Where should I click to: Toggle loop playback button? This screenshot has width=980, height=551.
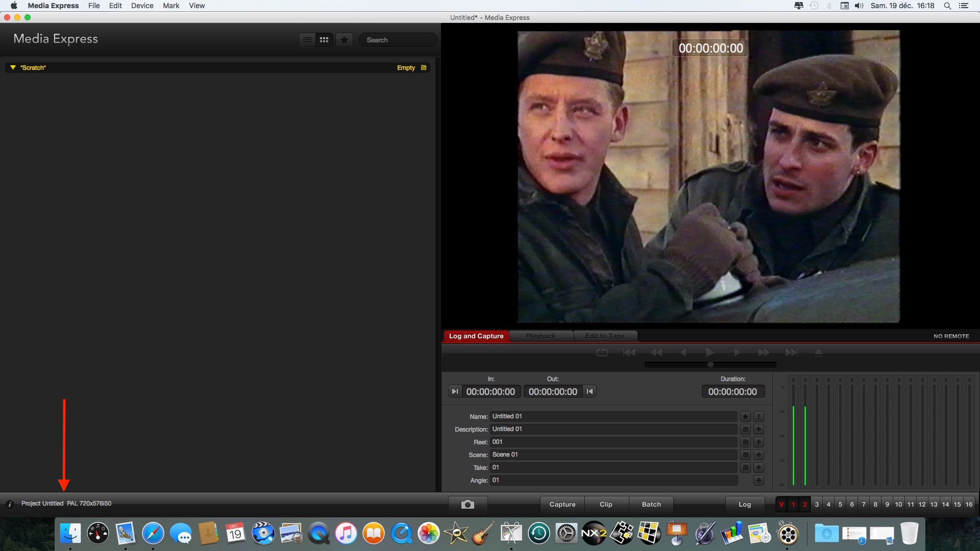tap(602, 352)
